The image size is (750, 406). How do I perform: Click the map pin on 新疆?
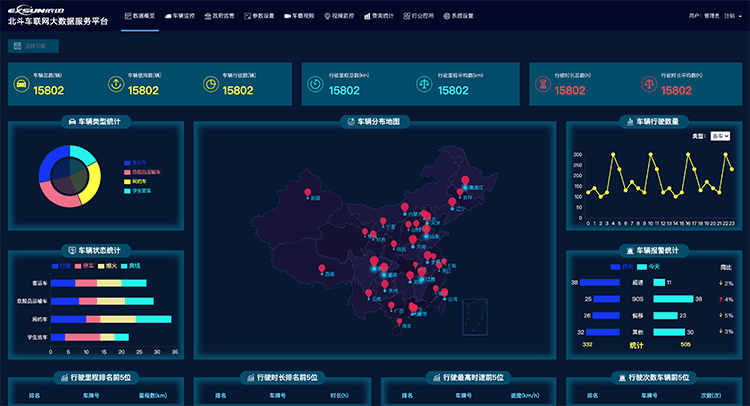click(x=308, y=193)
